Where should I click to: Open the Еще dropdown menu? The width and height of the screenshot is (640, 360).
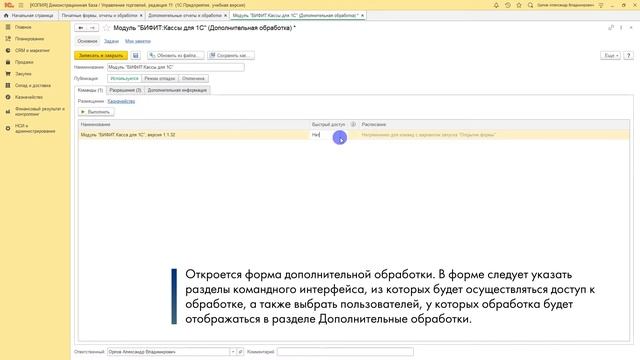point(610,55)
